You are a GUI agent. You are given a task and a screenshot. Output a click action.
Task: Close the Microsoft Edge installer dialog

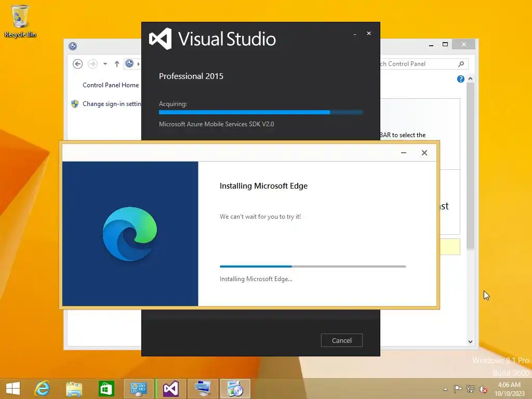pos(424,153)
